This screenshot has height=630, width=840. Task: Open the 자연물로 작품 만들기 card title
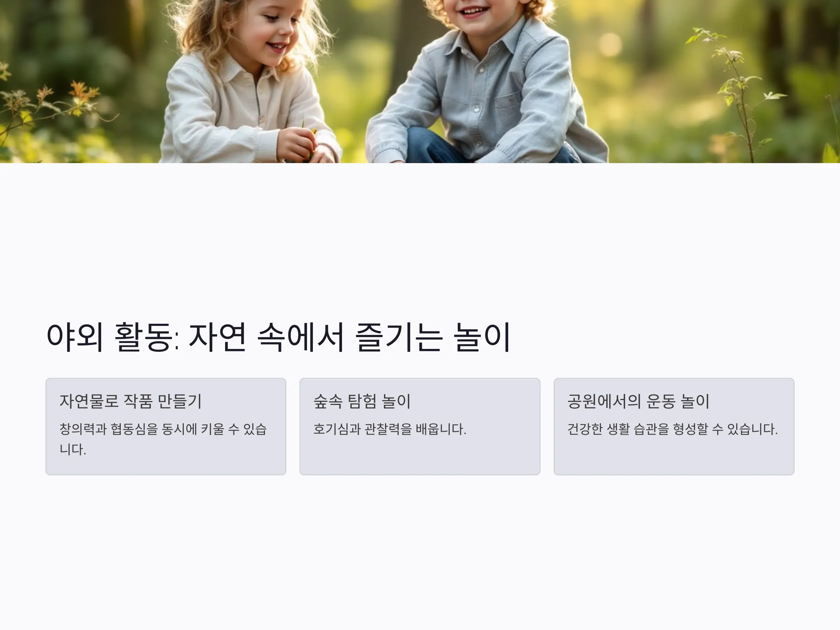point(131,401)
